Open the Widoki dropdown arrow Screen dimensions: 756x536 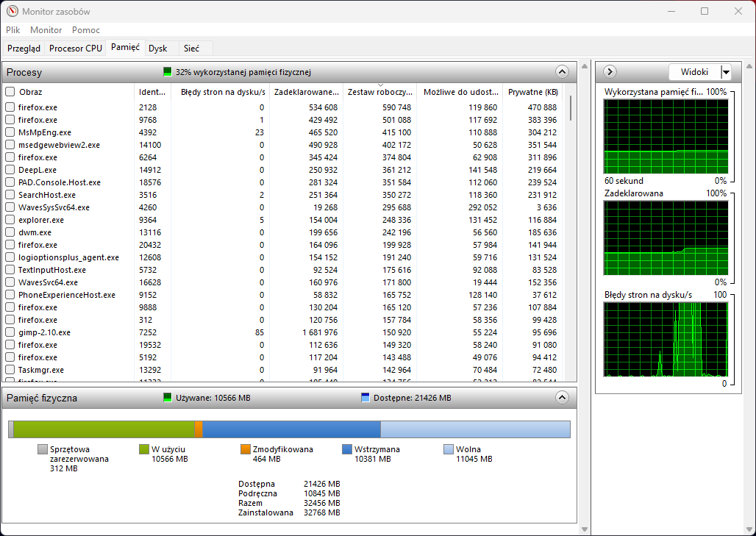(726, 72)
